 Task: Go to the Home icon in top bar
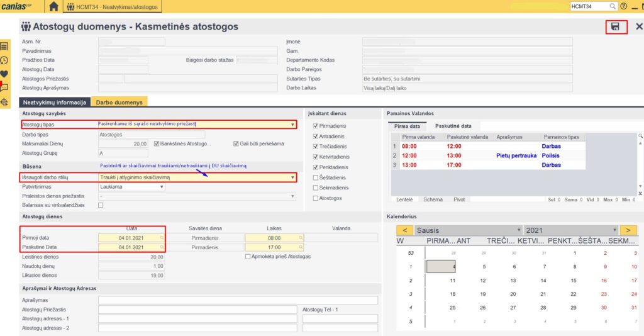point(54,7)
